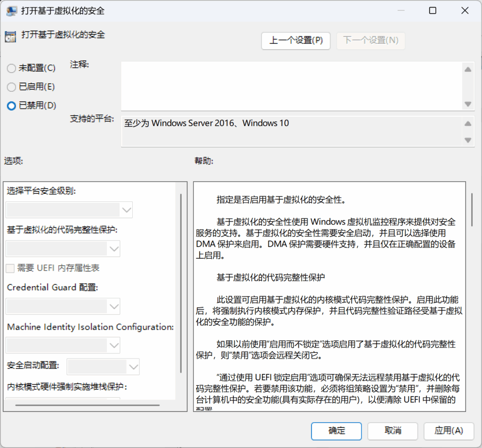The height and width of the screenshot is (448, 482).
Task: Maximize the policy dialog window
Action: [x=433, y=11]
